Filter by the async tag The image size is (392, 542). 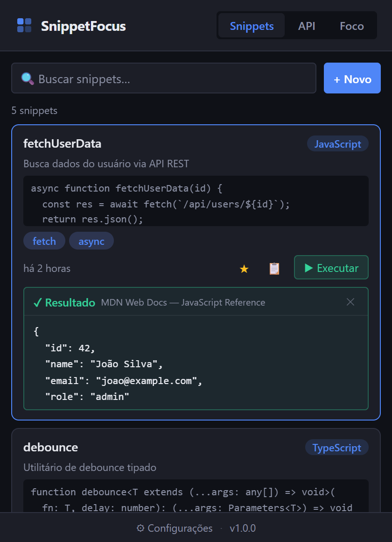coord(91,241)
